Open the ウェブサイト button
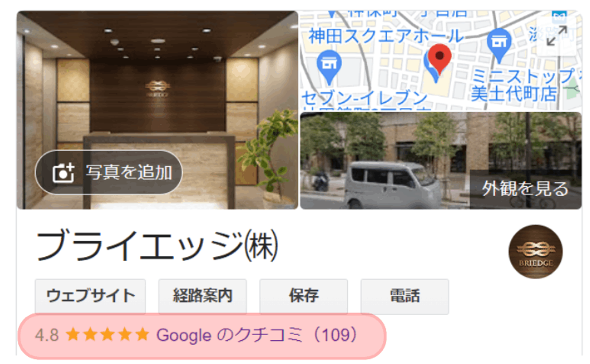 click(90, 296)
